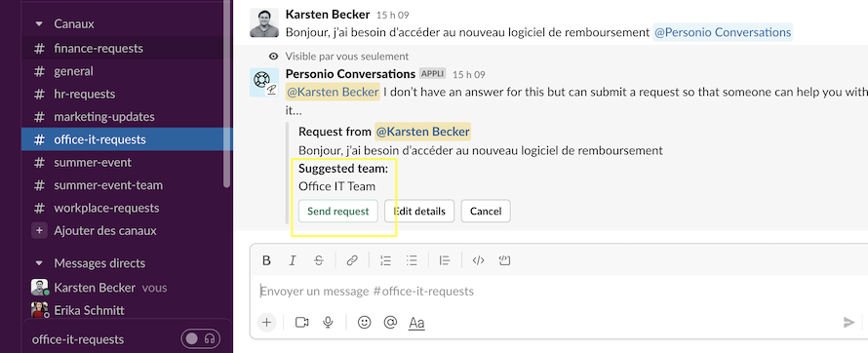The height and width of the screenshot is (353, 868).
Task: Insert inline code with code icon
Action: [478, 260]
